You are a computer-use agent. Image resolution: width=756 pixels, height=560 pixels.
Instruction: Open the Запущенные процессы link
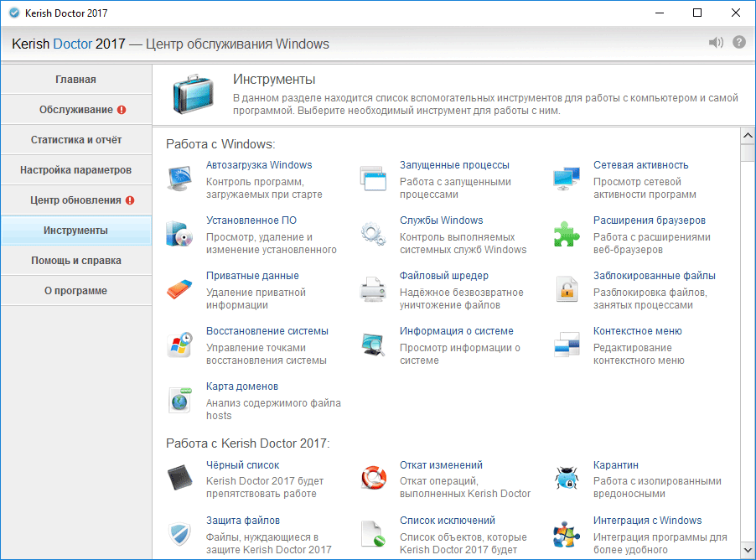454,165
